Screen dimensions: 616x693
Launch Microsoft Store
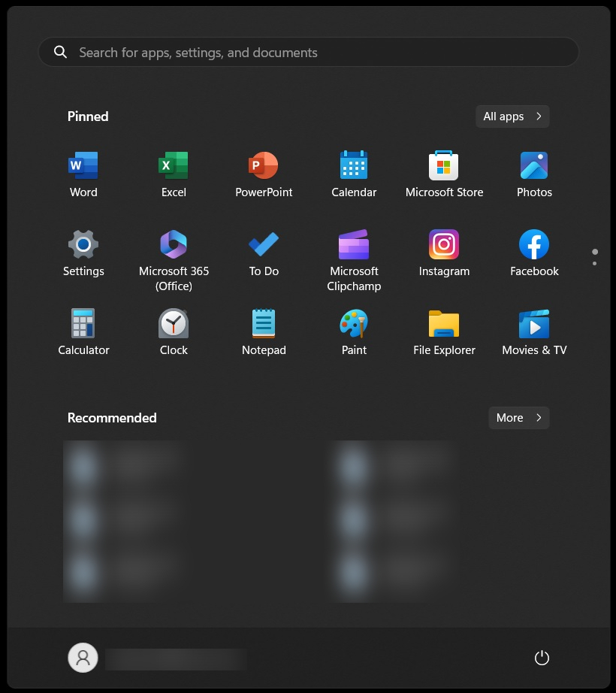coord(444,174)
